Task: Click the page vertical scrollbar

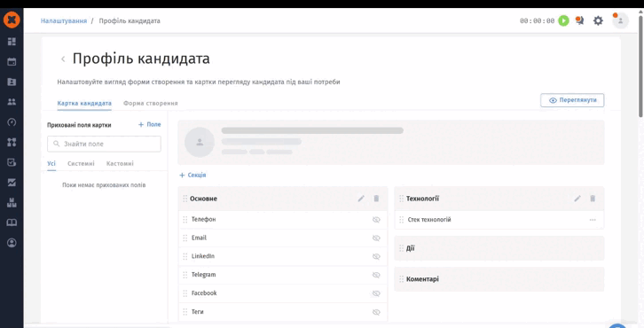Action: [x=640, y=66]
